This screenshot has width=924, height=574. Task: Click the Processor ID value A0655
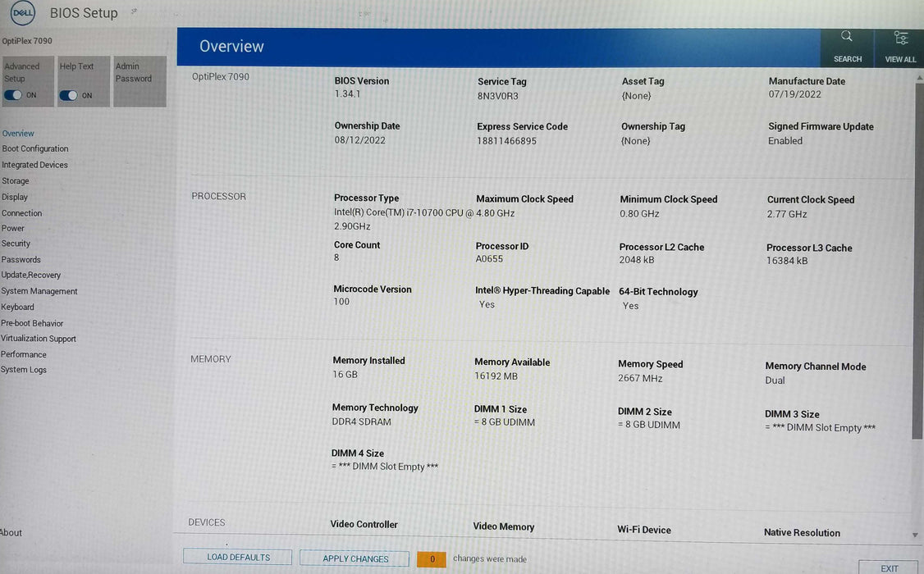[x=489, y=258]
